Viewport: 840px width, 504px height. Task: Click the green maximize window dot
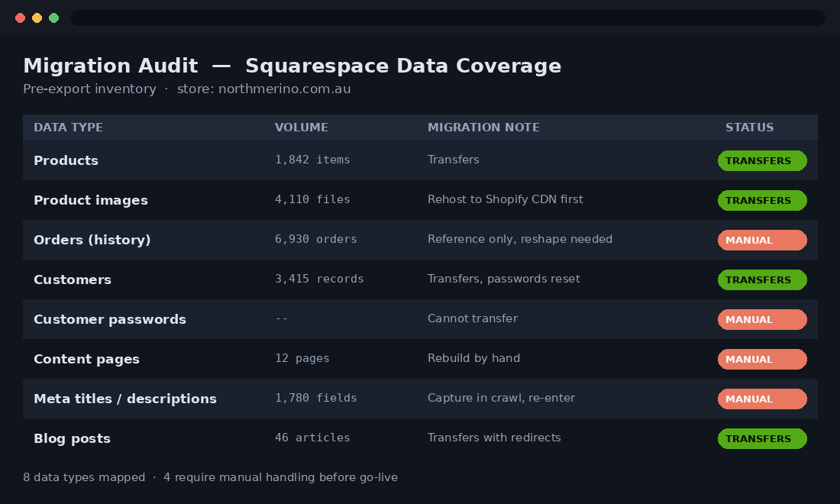pos(53,18)
